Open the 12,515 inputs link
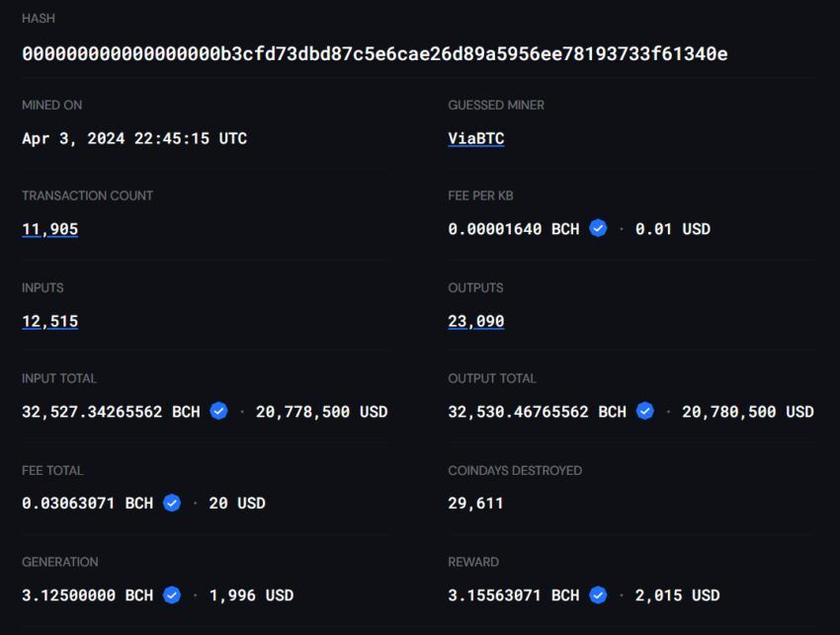This screenshot has height=635, width=840. (49, 321)
